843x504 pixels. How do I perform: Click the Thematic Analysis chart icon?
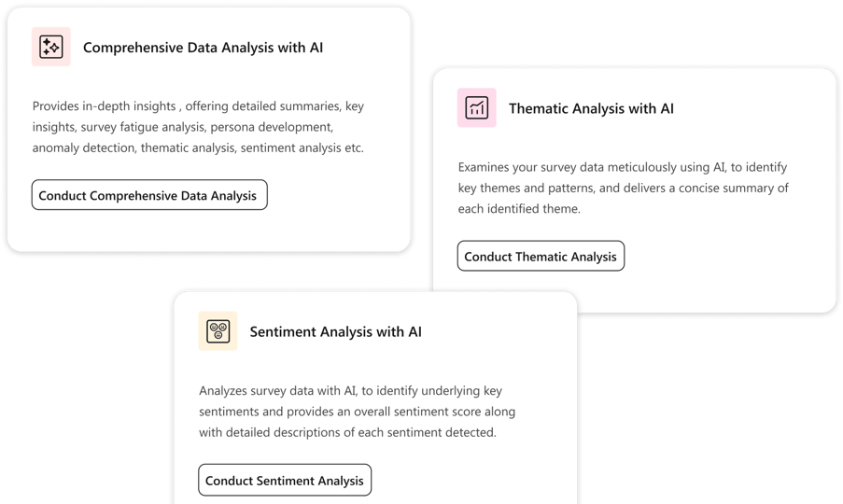(x=476, y=108)
